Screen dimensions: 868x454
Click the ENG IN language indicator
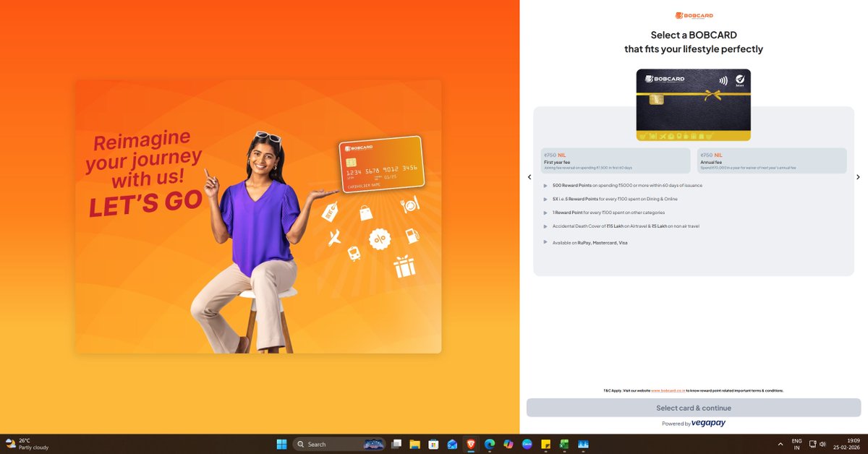796,444
